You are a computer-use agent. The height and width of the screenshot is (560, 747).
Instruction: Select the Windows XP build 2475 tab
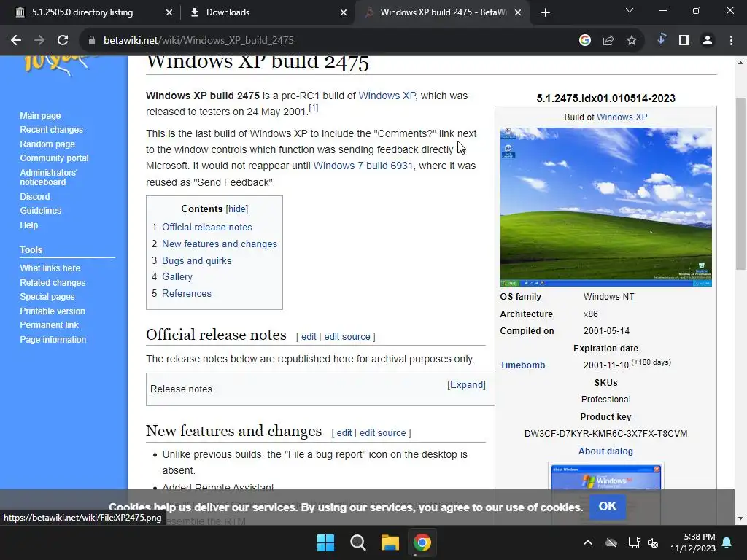pyautogui.click(x=443, y=12)
